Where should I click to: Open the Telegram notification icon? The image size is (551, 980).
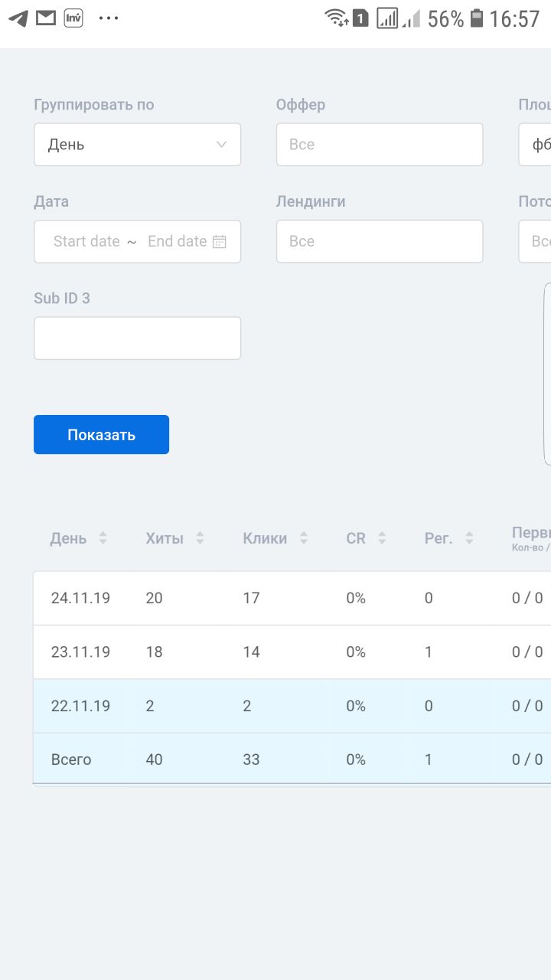18,18
